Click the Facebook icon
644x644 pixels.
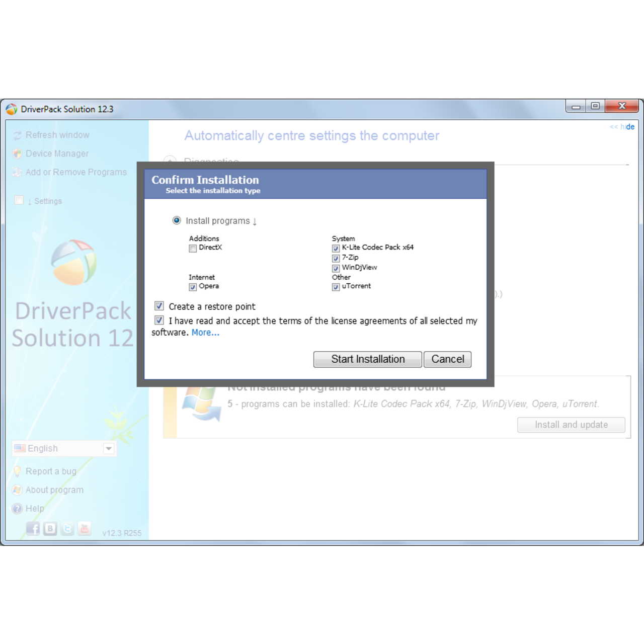(33, 528)
